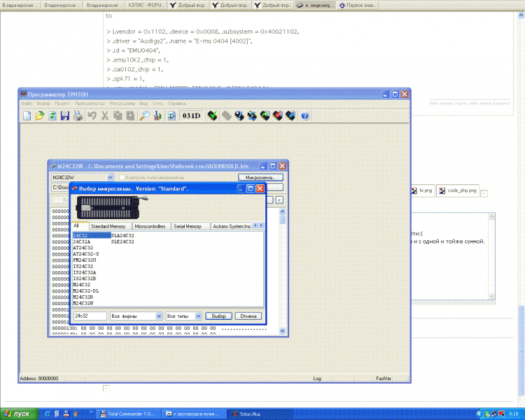This screenshot has height=420, width=525.
Task: Select IS24C32B in the chip list
Action: pos(85,279)
